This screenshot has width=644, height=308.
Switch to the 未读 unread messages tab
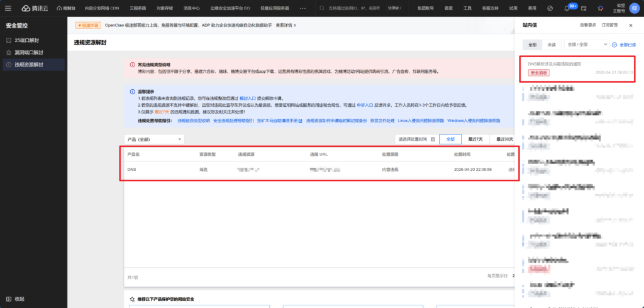tap(552, 45)
